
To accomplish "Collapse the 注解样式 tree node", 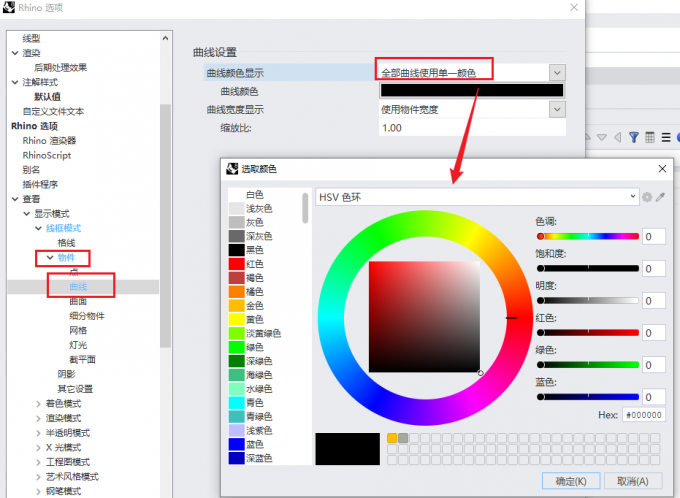I will pyautogui.click(x=15, y=82).
